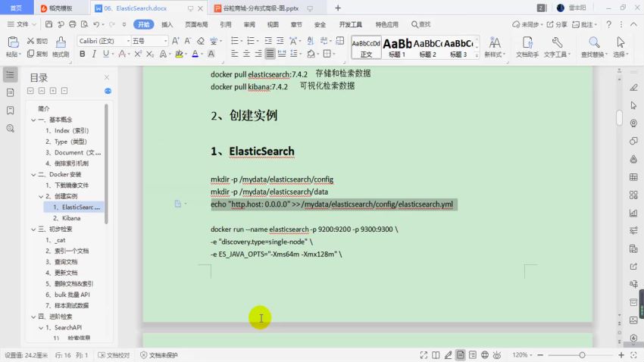Click the Print icon in quick toolbar
Image resolution: width=644 pixels, height=362 pixels.
click(x=72, y=24)
